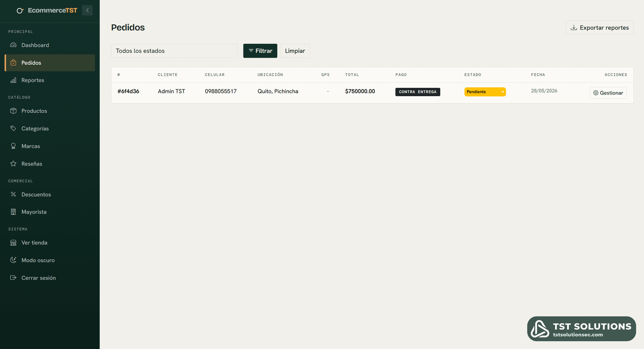Viewport: 644px width, 349px height.
Task: Click the Marcas badge icon
Action: (x=13, y=146)
